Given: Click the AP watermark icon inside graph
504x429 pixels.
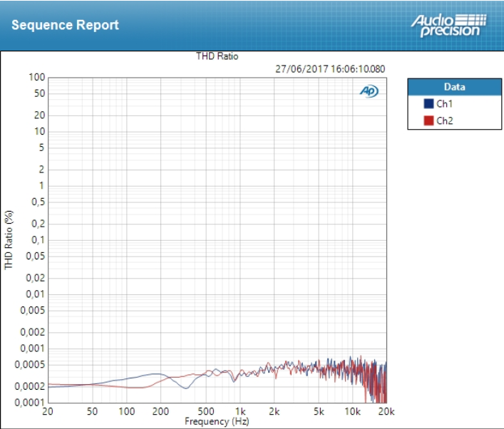Looking at the screenshot, I should (x=369, y=91).
